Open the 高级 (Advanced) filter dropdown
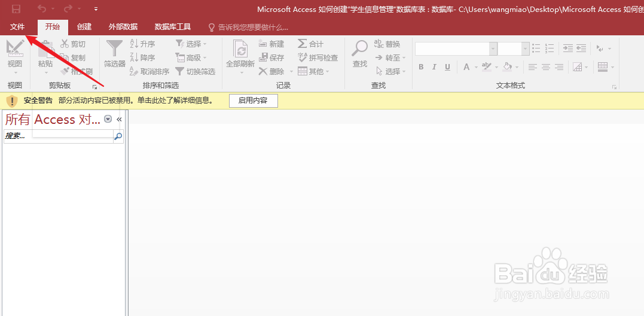644x316 pixels. [191, 58]
